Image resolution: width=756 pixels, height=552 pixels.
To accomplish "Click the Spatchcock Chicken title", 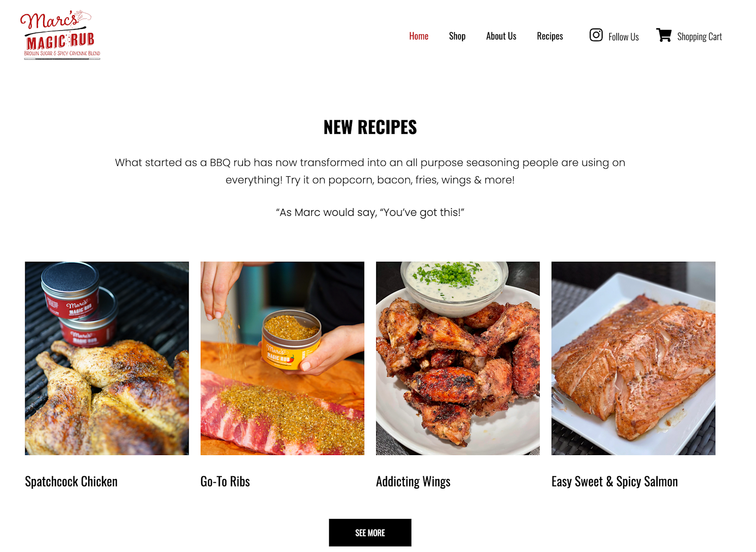I will pos(71,481).
